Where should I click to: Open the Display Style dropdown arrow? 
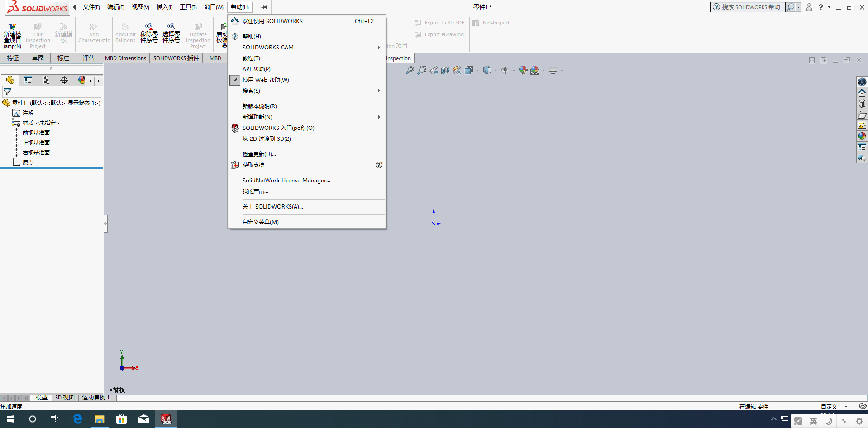pyautogui.click(x=496, y=70)
